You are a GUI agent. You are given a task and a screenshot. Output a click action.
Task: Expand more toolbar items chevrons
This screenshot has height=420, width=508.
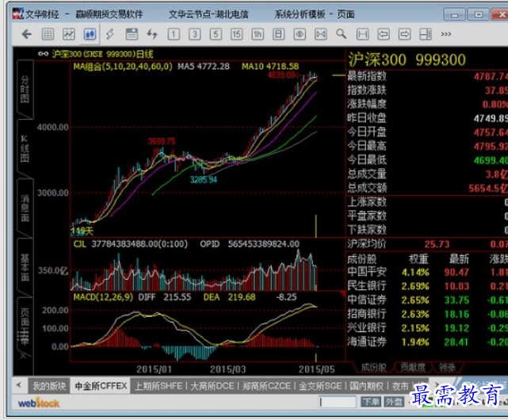pyautogui.click(x=446, y=34)
